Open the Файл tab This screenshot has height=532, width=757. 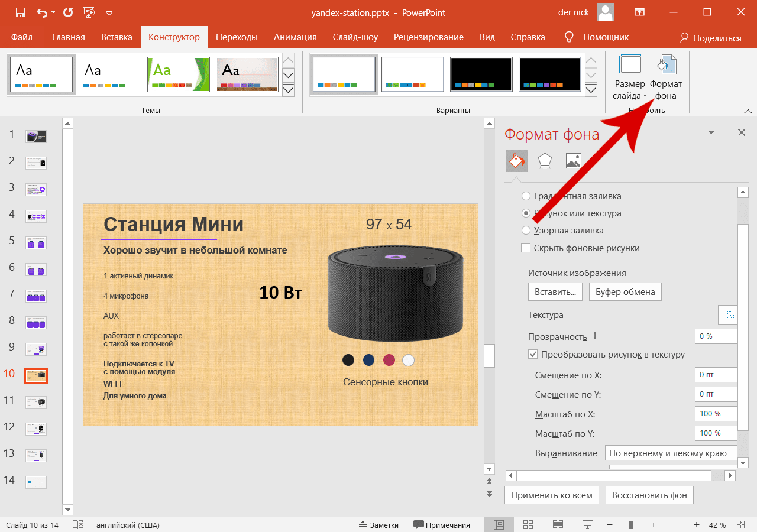pyautogui.click(x=22, y=37)
